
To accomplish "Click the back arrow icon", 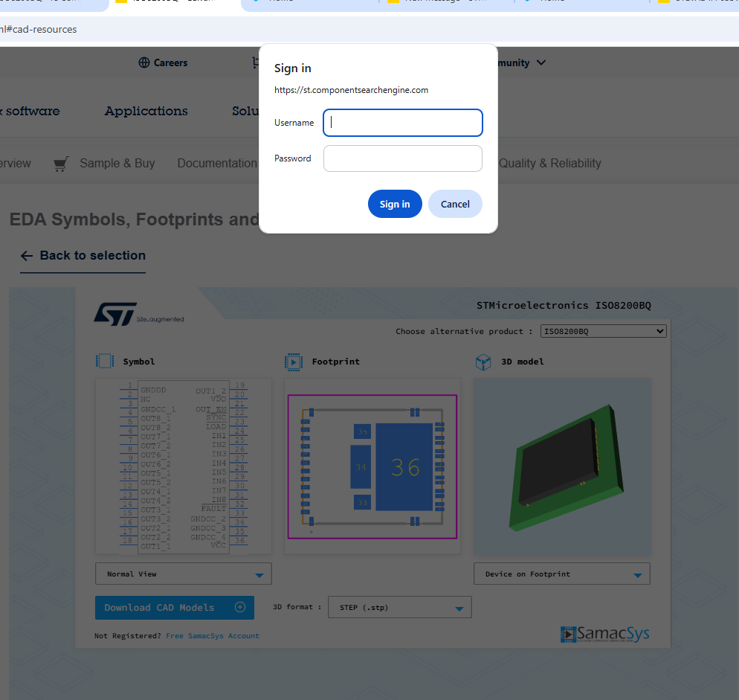I will click(27, 256).
